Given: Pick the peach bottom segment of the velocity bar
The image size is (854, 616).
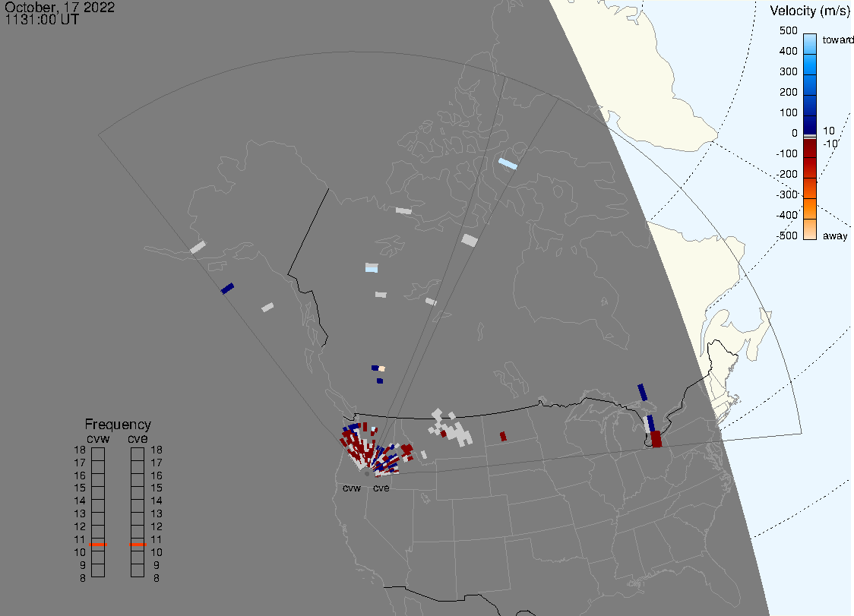Looking at the screenshot, I should 810,229.
